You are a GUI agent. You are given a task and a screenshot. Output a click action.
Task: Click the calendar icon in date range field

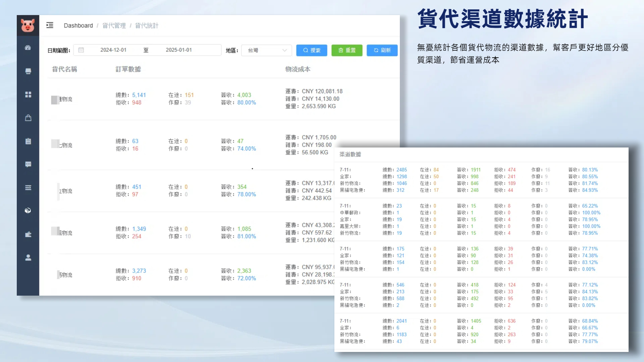[x=81, y=50]
